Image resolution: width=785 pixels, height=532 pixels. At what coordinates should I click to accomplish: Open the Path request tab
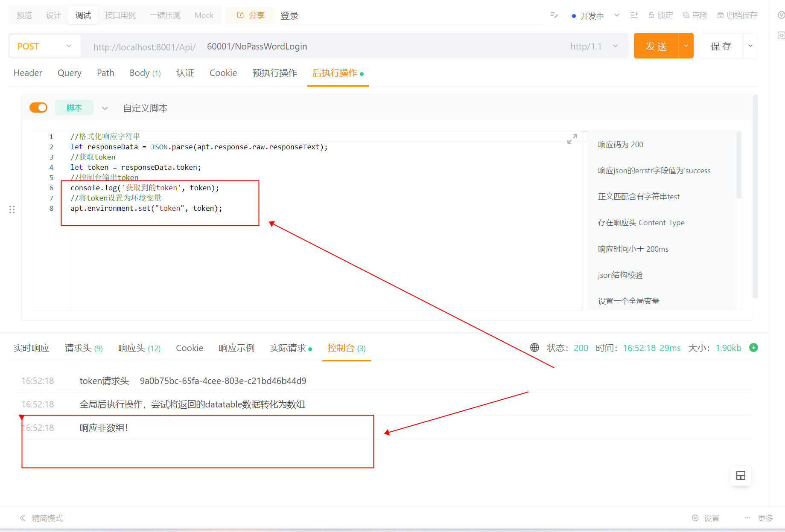click(x=105, y=73)
